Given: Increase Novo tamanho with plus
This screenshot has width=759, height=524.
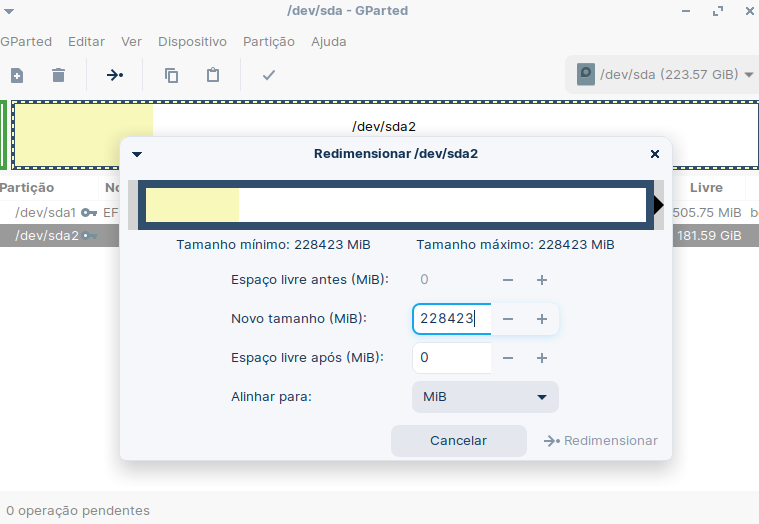Looking at the screenshot, I should pos(542,319).
